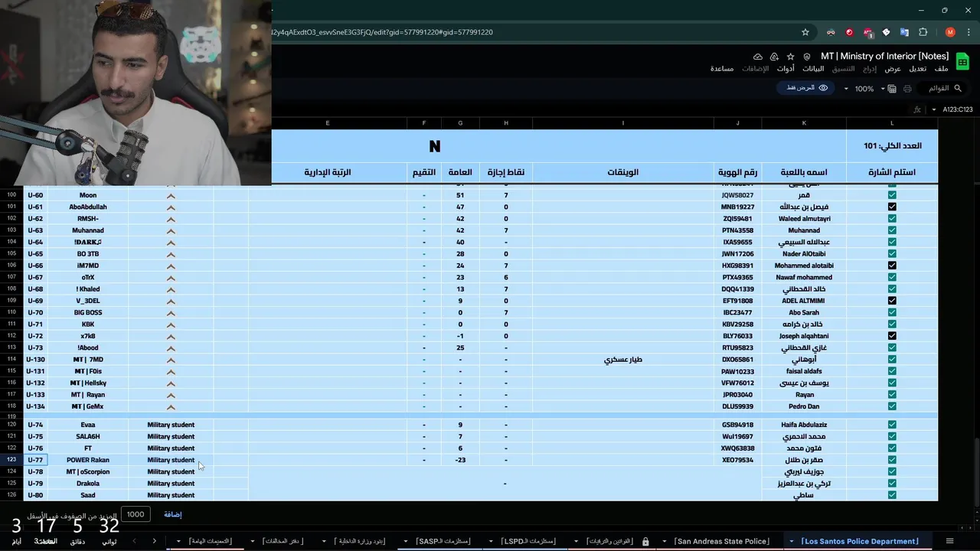Click the green Google Sheets home logo
The height and width of the screenshot is (551, 980).
962,62
